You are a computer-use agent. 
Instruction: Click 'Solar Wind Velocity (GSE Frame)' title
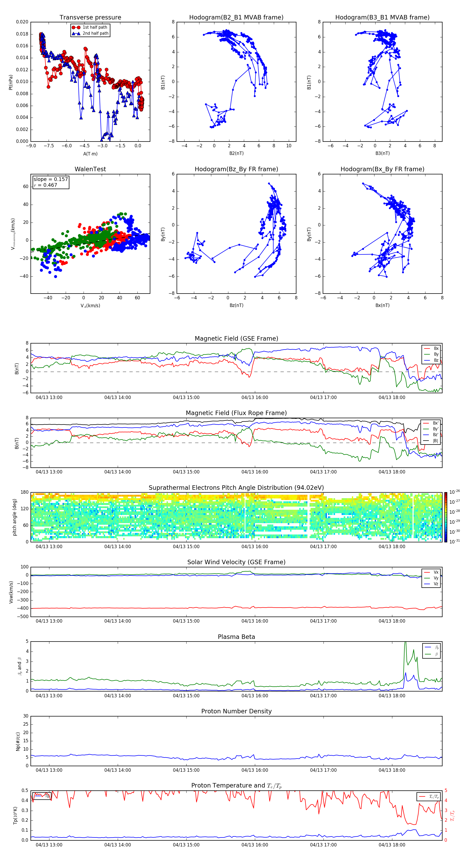tap(236, 562)
